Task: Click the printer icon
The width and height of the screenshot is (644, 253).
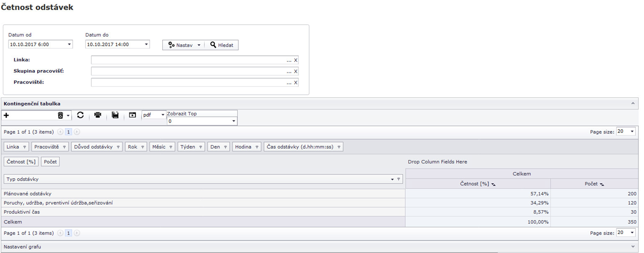Action: pos(98,115)
